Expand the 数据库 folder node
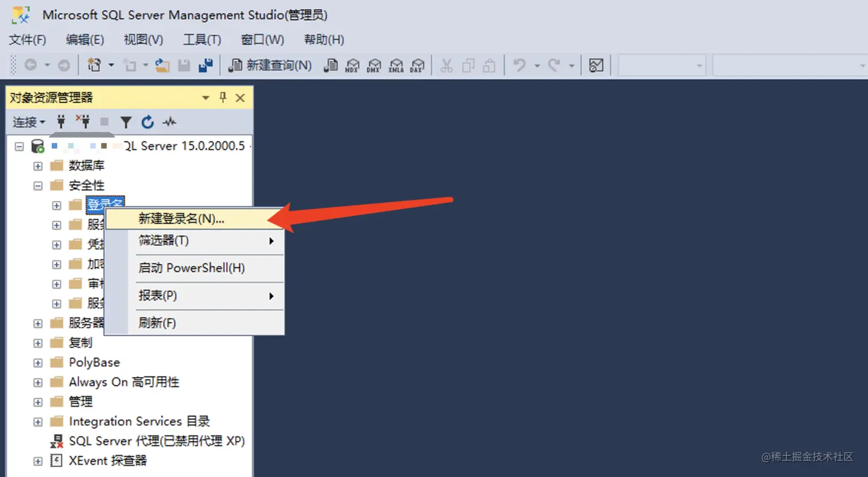 tap(38, 166)
